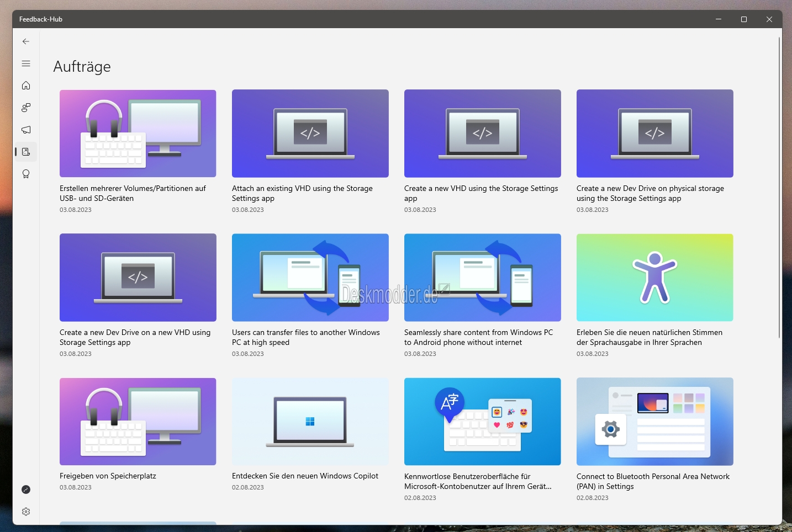Open accessibility thumbnail for natürliche Stimmen quest
Screen dimensions: 792x532
pos(655,278)
